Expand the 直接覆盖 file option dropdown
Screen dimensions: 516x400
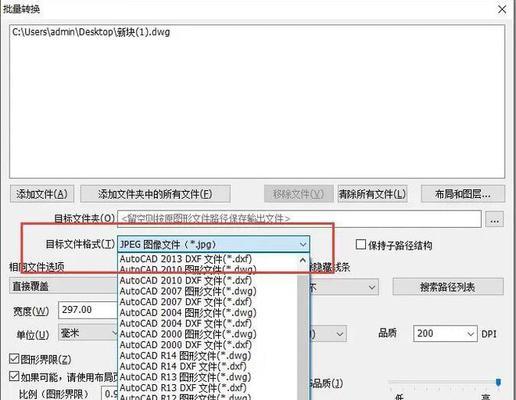[x=63, y=286]
